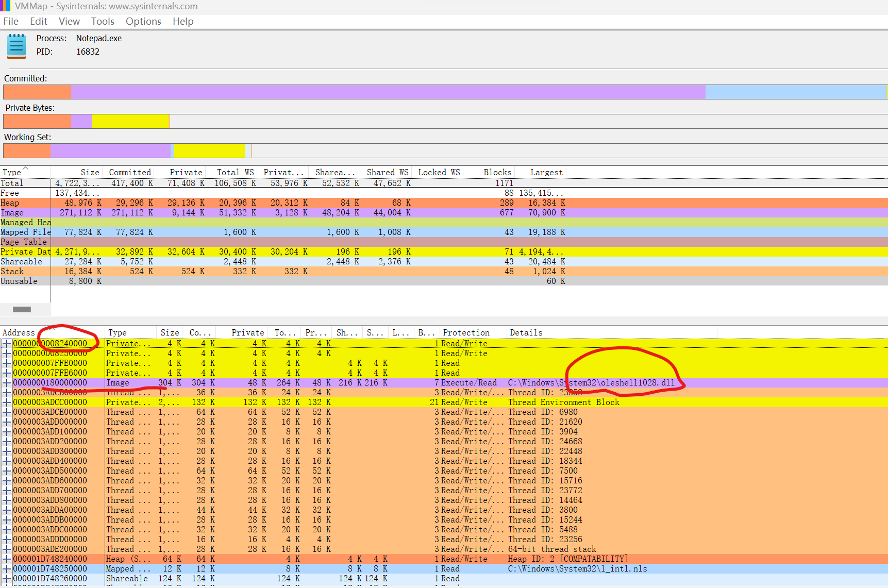Sort details by Address column
The image size is (888, 588).
pyautogui.click(x=52, y=332)
